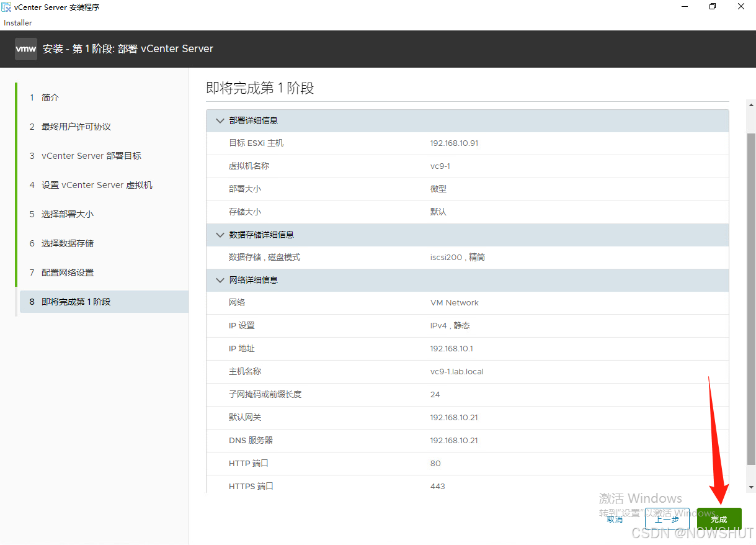Click the datastore value iscsi200 , 精简
Screen dimensions: 756x545
tap(458, 257)
